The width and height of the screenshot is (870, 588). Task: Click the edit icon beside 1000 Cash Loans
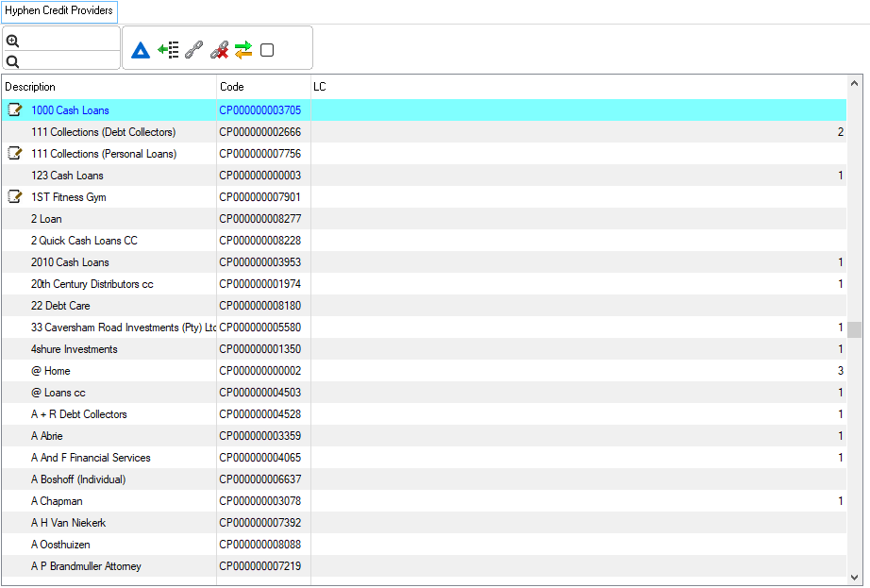pyautogui.click(x=14, y=109)
